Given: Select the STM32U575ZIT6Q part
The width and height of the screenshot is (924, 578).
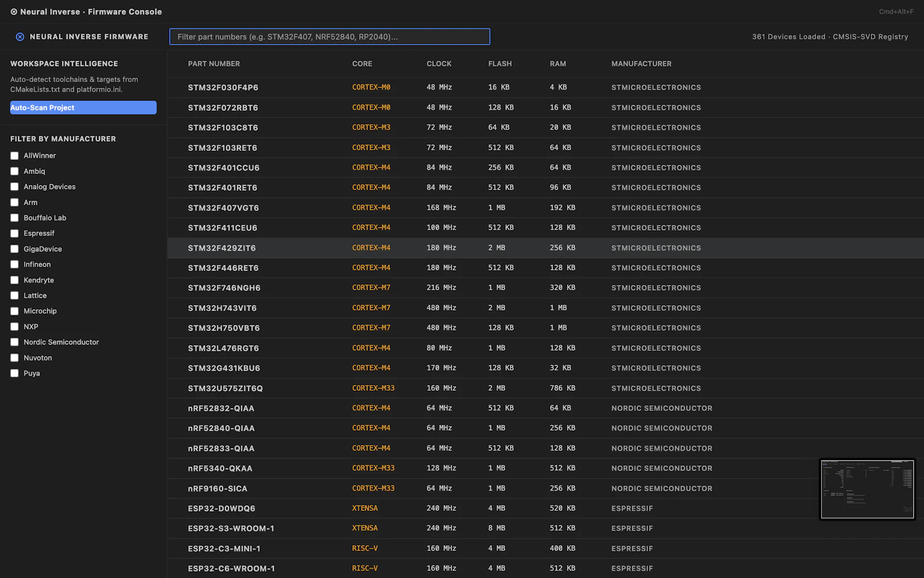Looking at the screenshot, I should coord(546,388).
